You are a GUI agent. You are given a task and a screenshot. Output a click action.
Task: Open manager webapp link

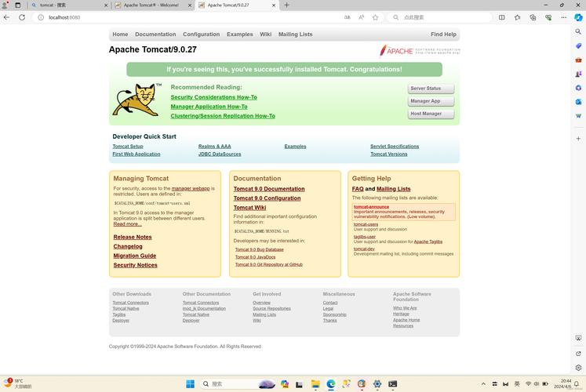point(191,188)
